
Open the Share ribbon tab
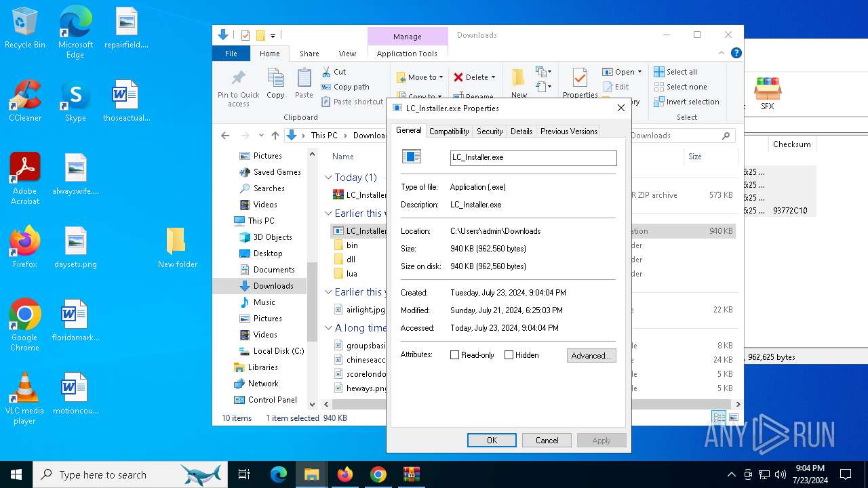pos(309,54)
